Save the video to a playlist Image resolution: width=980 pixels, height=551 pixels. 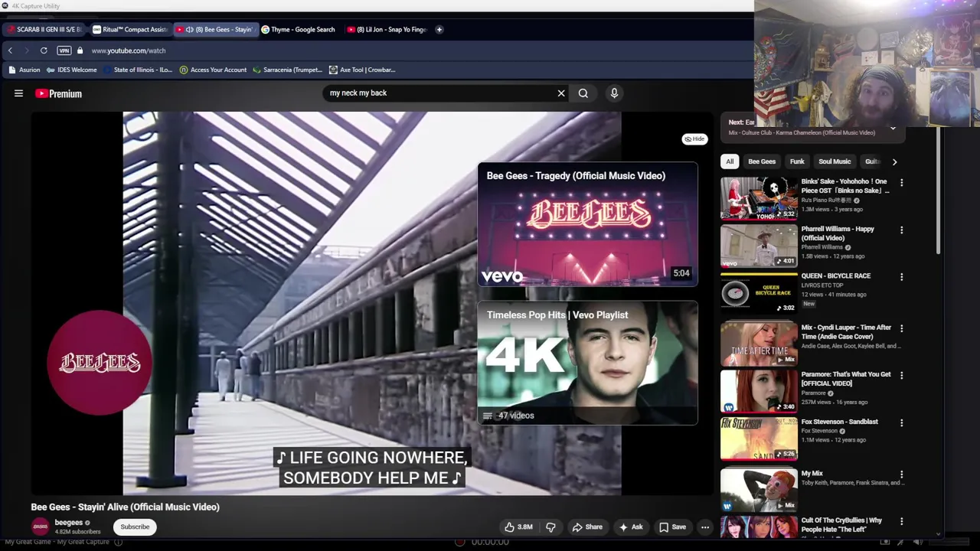point(672,527)
